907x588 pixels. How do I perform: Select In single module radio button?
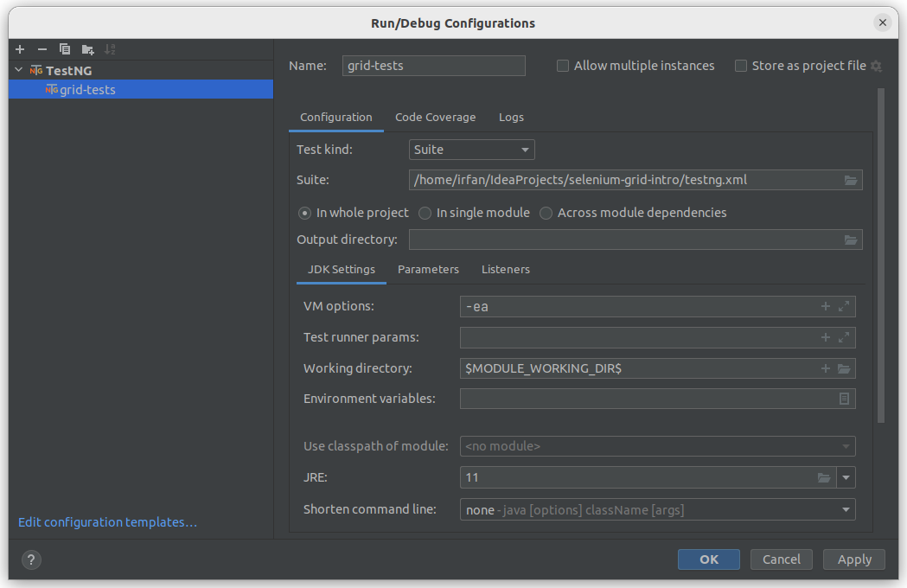pyautogui.click(x=425, y=214)
